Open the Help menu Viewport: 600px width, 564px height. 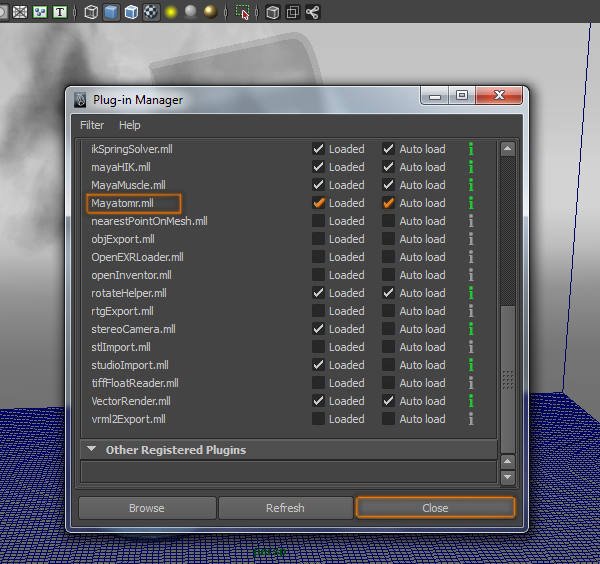129,125
